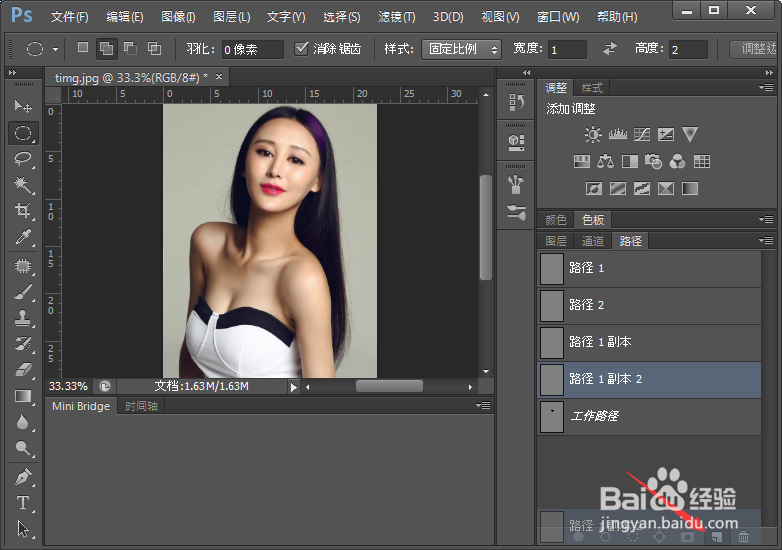Image resolution: width=782 pixels, height=550 pixels.
Task: Add a Levels adjustment
Action: tap(617, 134)
